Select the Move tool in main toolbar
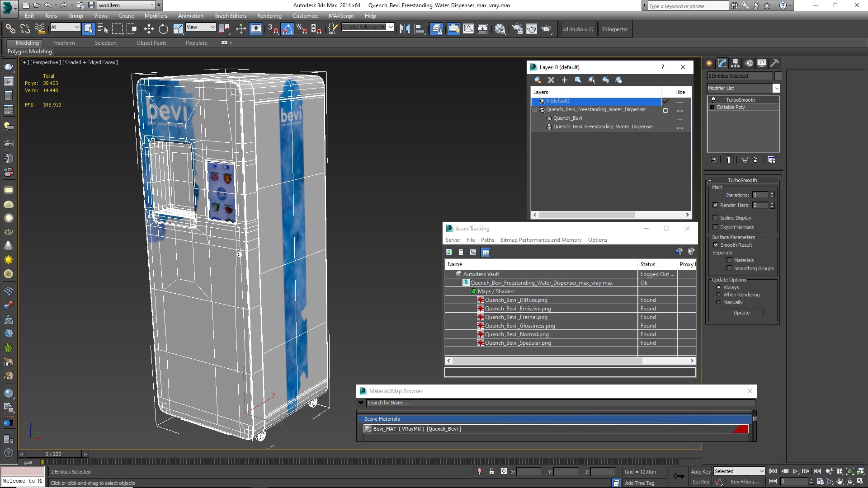The height and width of the screenshot is (488, 868). click(148, 29)
